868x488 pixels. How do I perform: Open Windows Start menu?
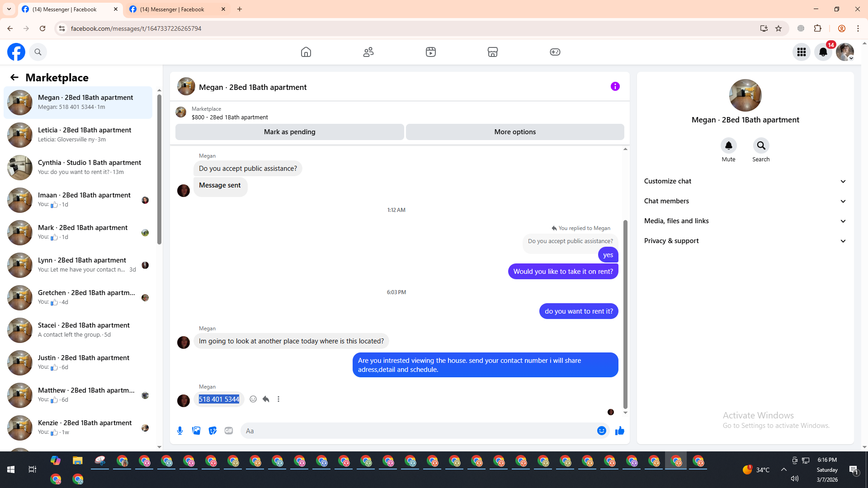11,469
